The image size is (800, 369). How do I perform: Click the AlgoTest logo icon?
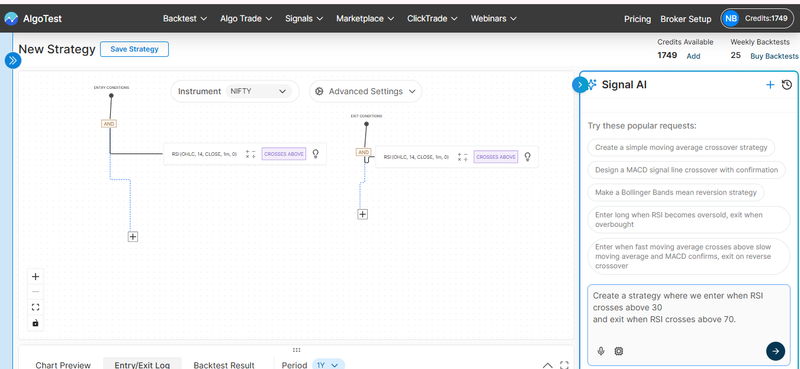point(11,19)
